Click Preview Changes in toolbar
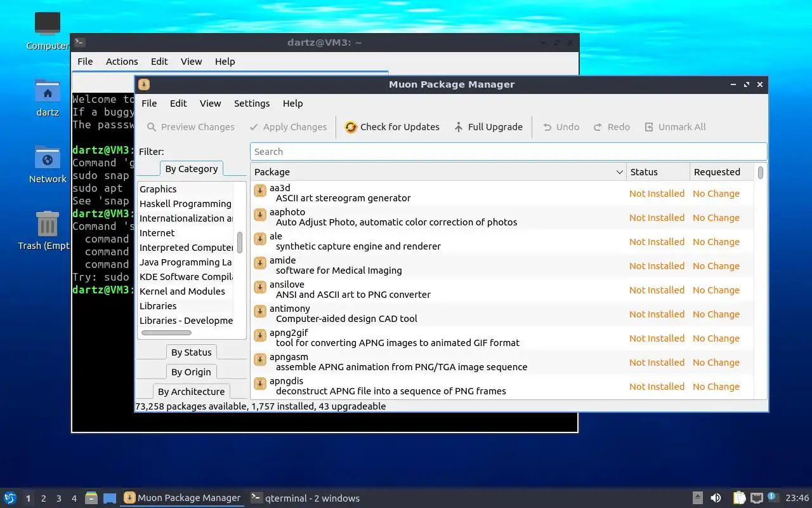The width and height of the screenshot is (812, 508). coord(190,127)
